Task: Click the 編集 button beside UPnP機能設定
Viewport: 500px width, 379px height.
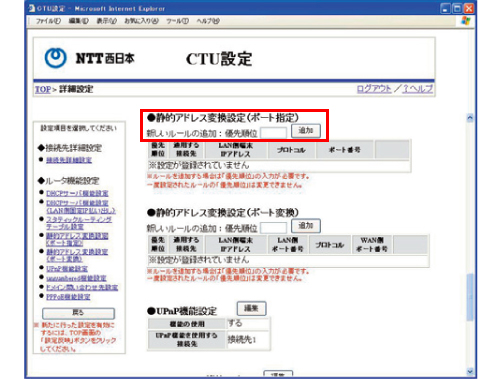Action: click(251, 308)
